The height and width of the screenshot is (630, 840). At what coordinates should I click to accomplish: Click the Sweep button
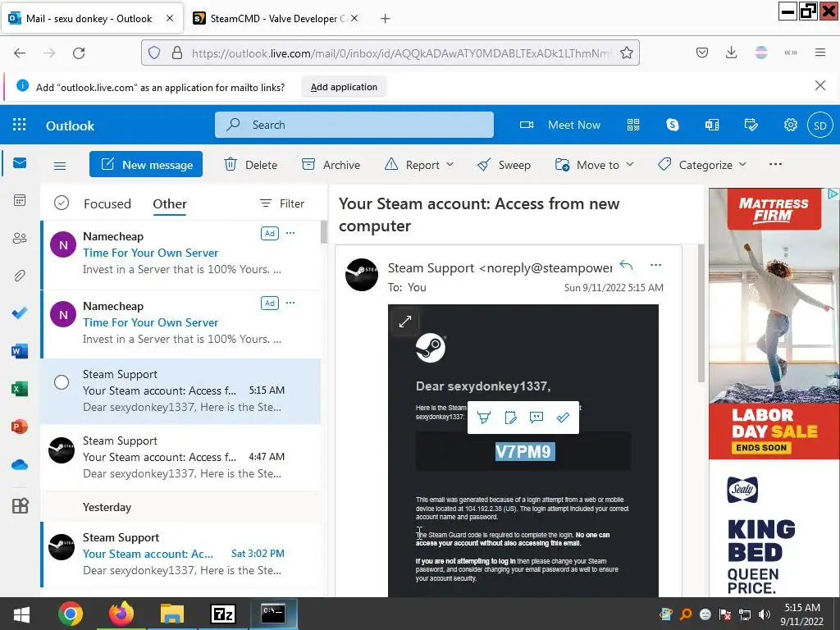click(504, 164)
